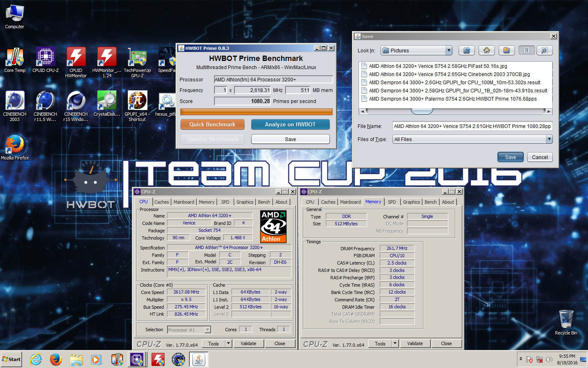588x368 pixels.
Task: Click the File Name input field
Action: coord(472,126)
